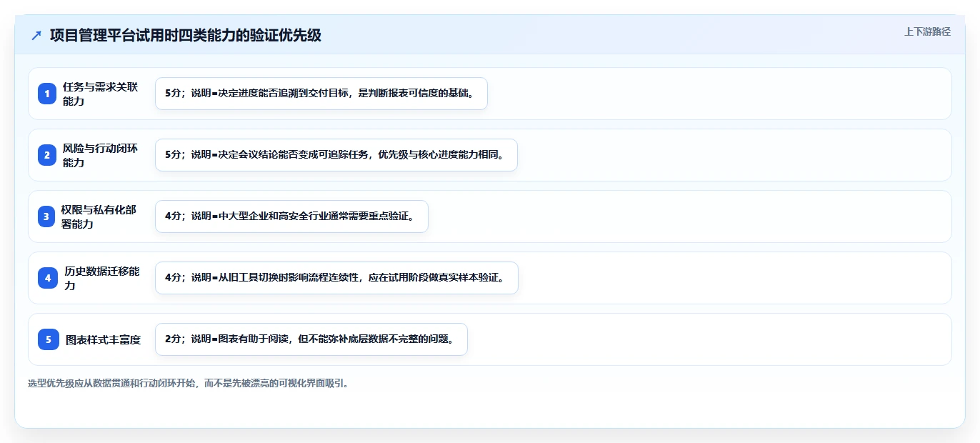
Task: Select the 任务与需求关联能力 label
Action: [101, 94]
